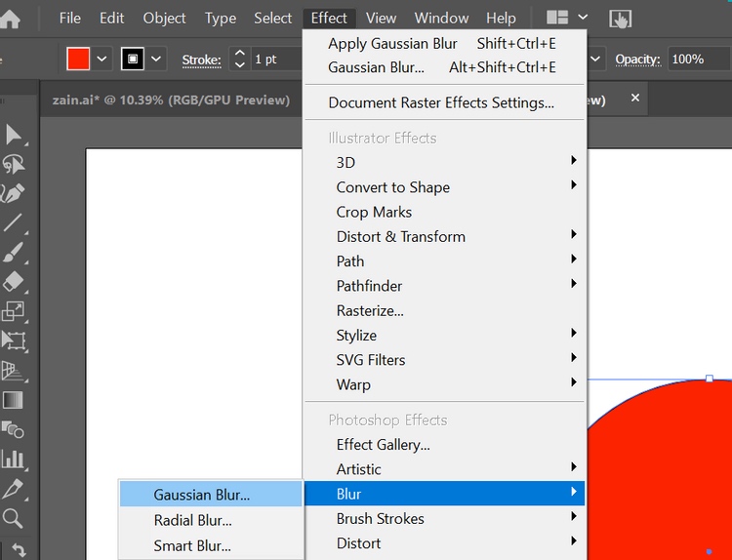Choose Apply Gaussian Blur

444,44
